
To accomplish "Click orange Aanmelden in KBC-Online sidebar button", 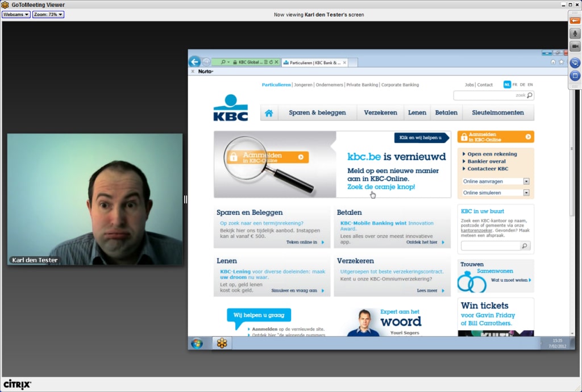I will 496,137.
